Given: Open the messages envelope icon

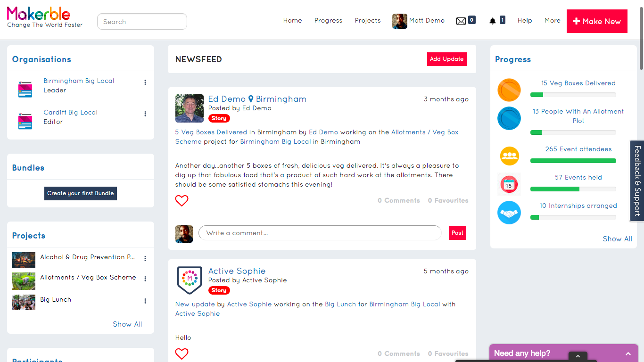Looking at the screenshot, I should 461,21.
